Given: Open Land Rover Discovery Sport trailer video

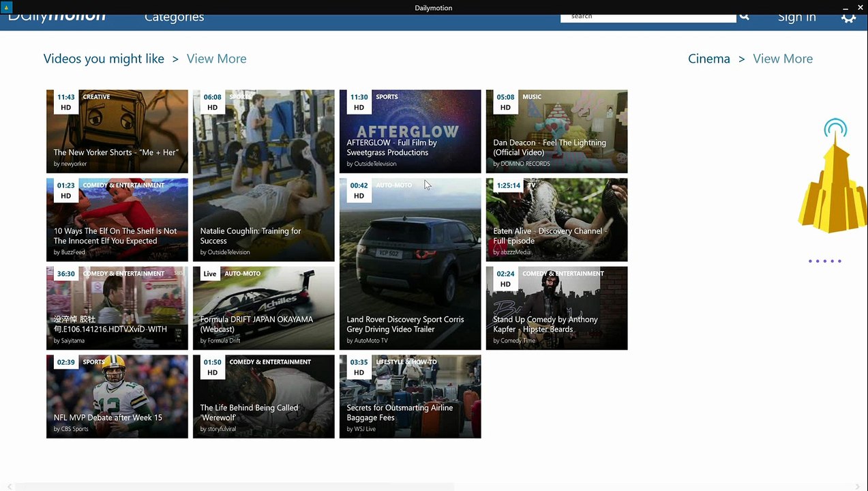Looking at the screenshot, I should (x=410, y=265).
